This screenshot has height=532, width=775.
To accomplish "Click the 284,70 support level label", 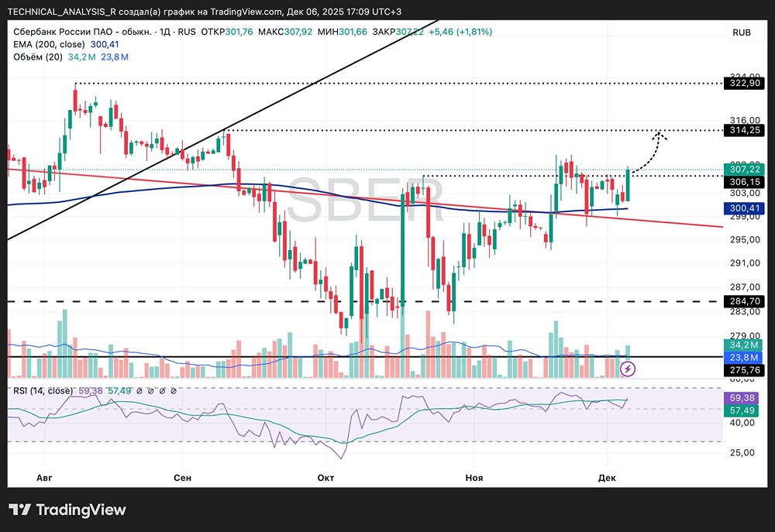I will [745, 300].
